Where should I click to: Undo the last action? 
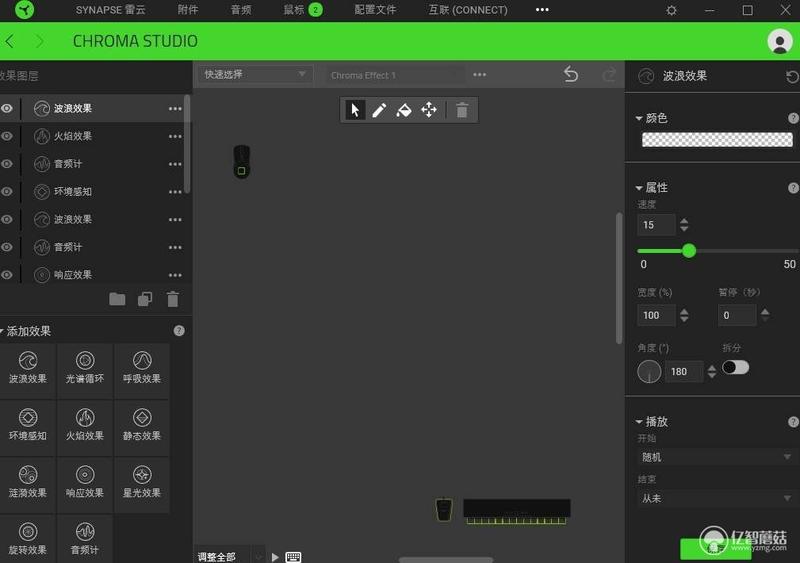click(571, 75)
